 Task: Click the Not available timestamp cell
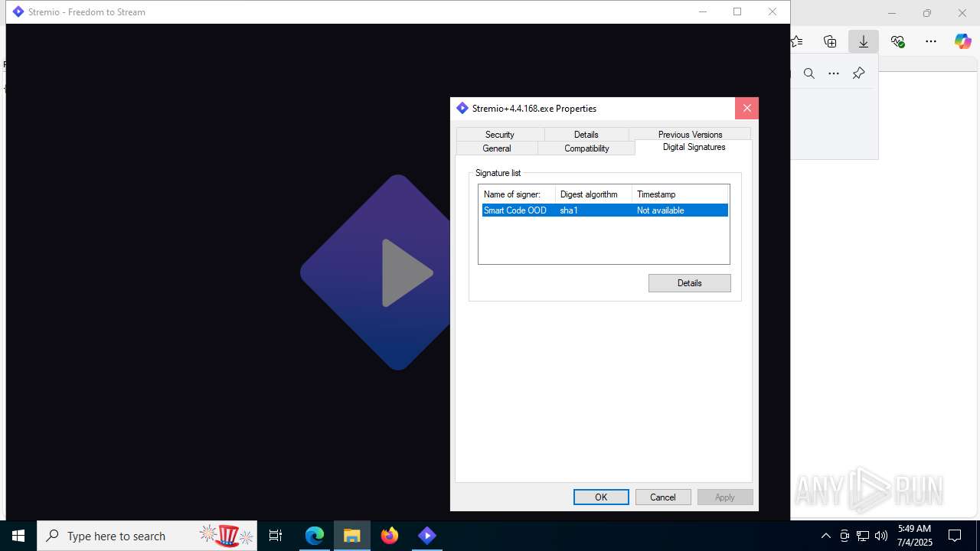660,210
